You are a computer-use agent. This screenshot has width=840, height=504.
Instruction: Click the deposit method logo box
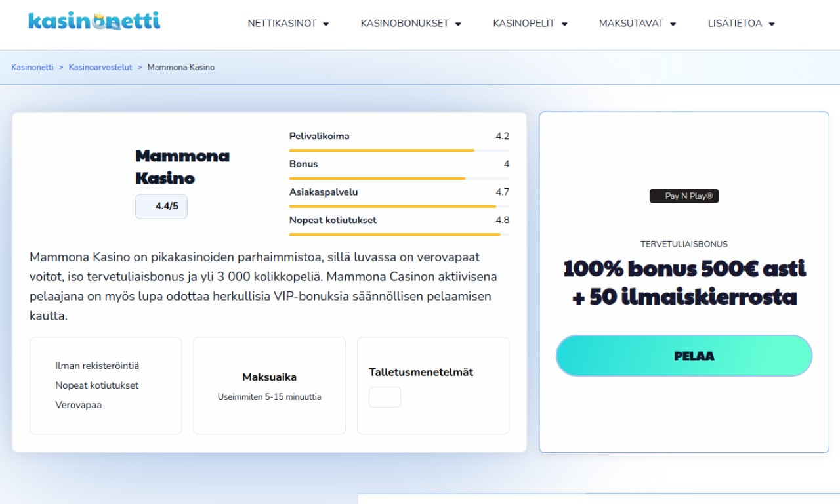coord(385,397)
